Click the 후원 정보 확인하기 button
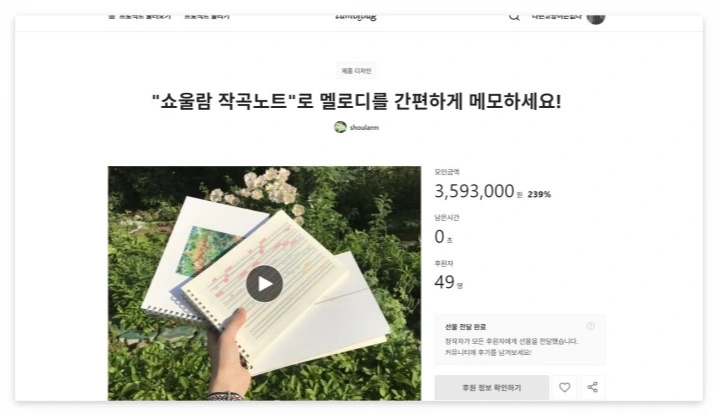The width and height of the screenshot is (718, 416). point(491,388)
